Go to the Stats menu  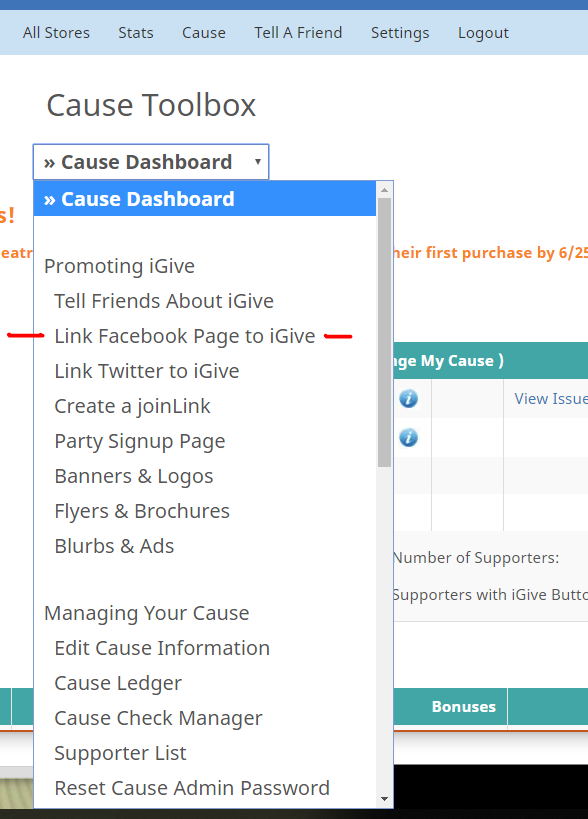click(136, 32)
